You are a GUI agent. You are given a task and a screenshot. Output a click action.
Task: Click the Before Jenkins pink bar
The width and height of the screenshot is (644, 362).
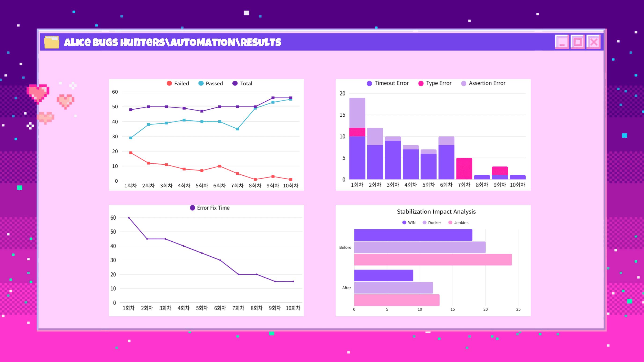(432, 260)
